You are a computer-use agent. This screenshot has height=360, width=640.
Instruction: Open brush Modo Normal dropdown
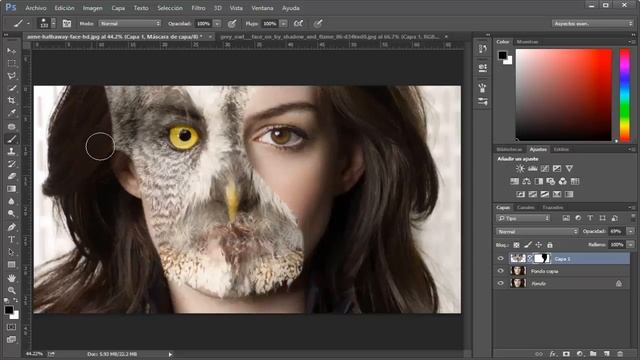click(x=130, y=24)
